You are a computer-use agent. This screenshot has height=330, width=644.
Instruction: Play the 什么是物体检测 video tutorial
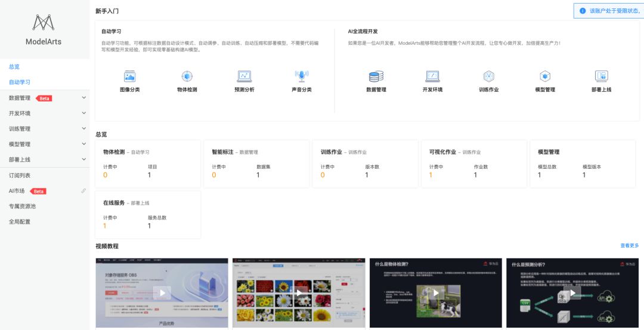point(436,292)
